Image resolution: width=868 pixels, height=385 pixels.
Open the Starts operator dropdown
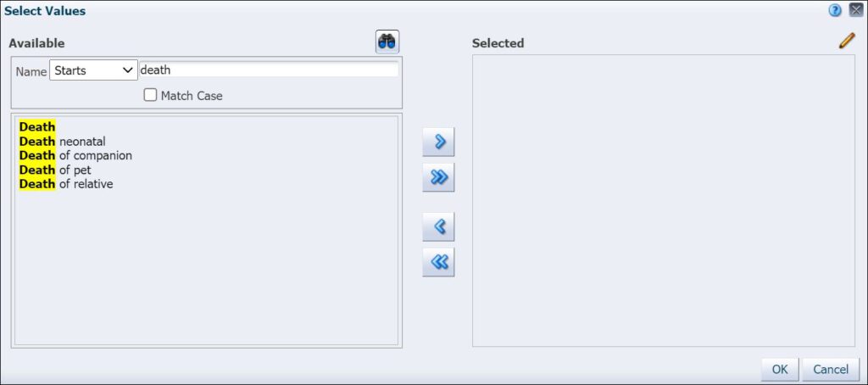click(93, 70)
